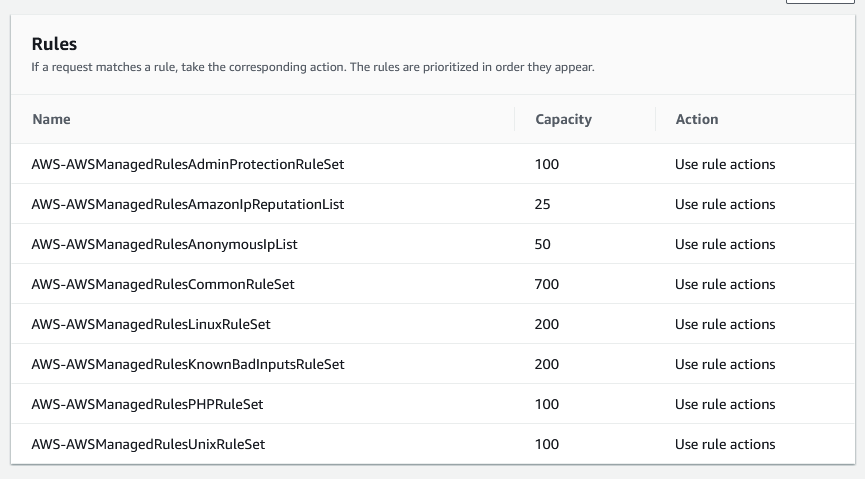Choose the AWS-AWSManagedRulesKnownBadInputsRuleSet rule name
The height and width of the screenshot is (479, 865).
(188, 364)
